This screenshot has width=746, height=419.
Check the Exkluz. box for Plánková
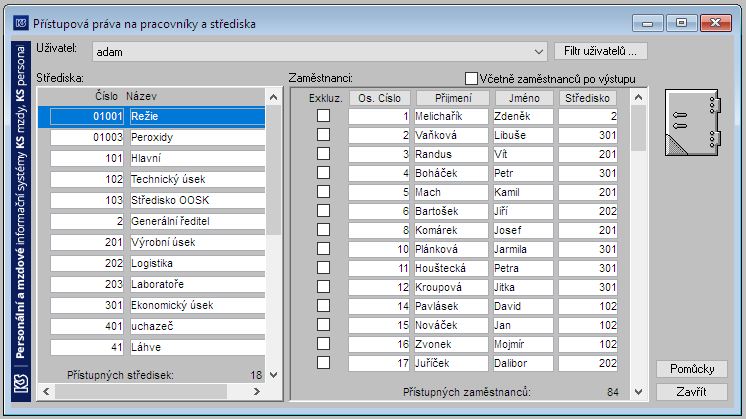pyautogui.click(x=324, y=249)
